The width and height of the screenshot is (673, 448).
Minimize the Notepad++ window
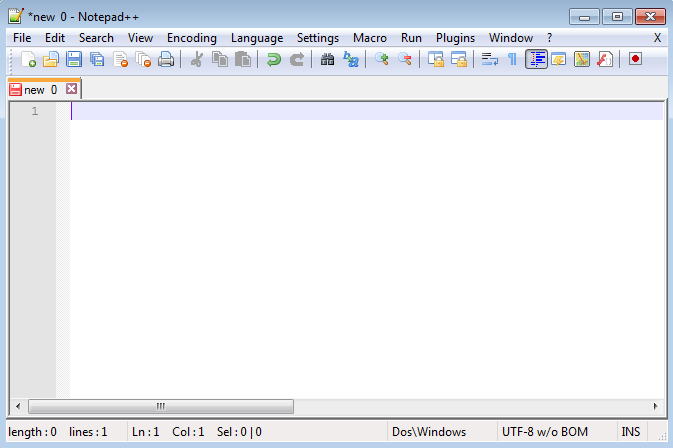point(584,17)
